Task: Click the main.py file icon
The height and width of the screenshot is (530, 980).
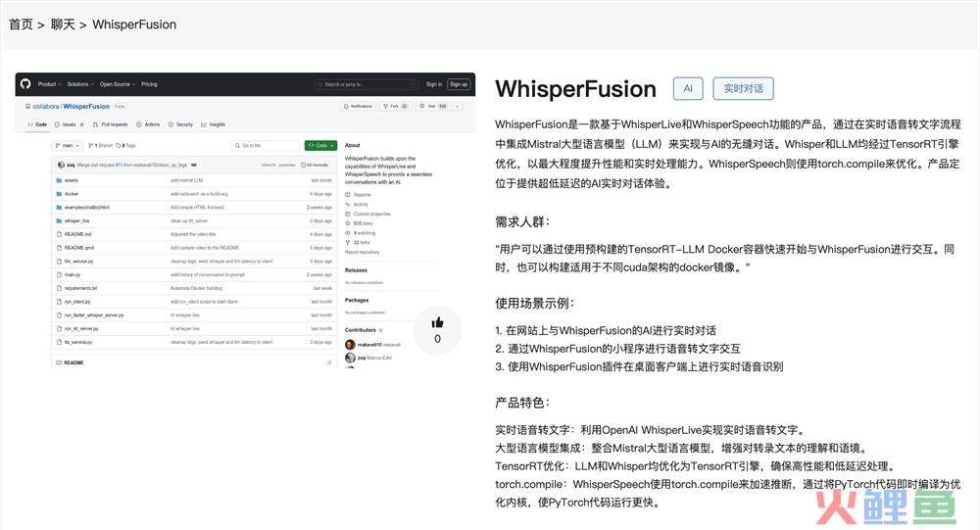Action: coord(60,275)
